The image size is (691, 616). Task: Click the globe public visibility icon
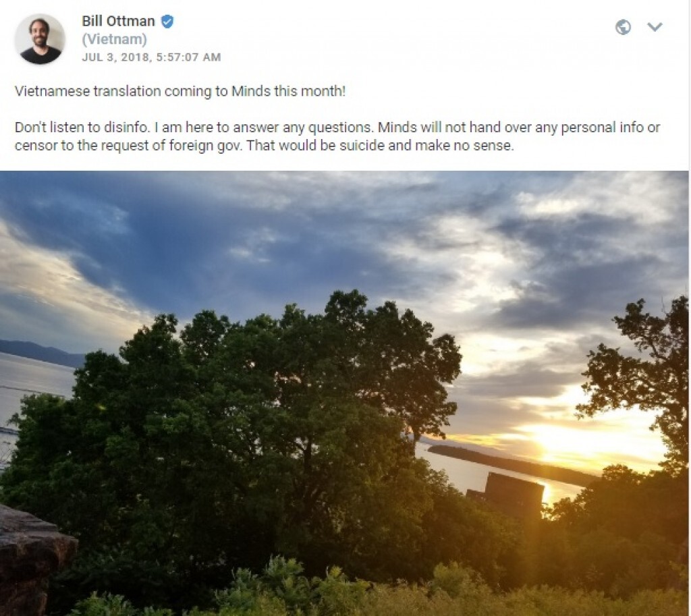point(624,27)
